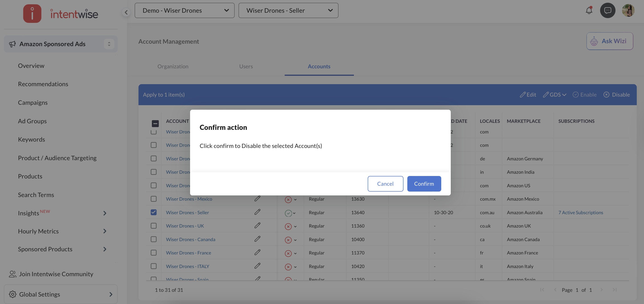644x304 pixels.
Task: Cancel the confirm action dialog
Action: [x=385, y=184]
